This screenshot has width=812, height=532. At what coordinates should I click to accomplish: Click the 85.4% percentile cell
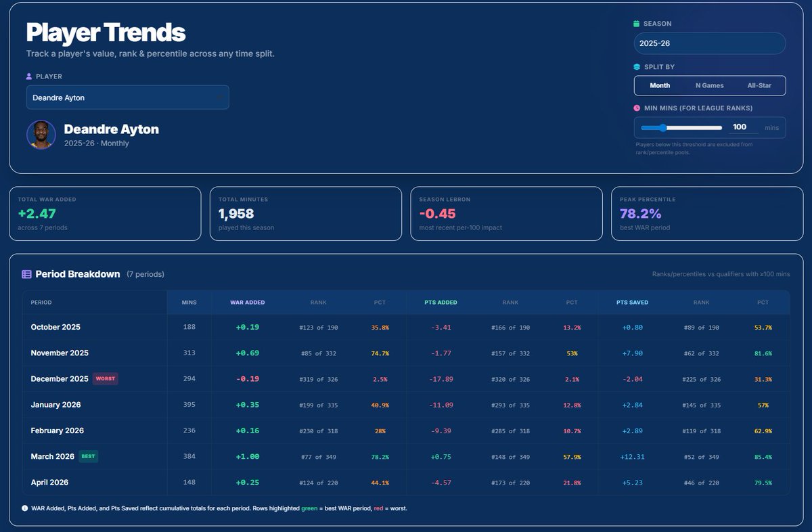763,457
